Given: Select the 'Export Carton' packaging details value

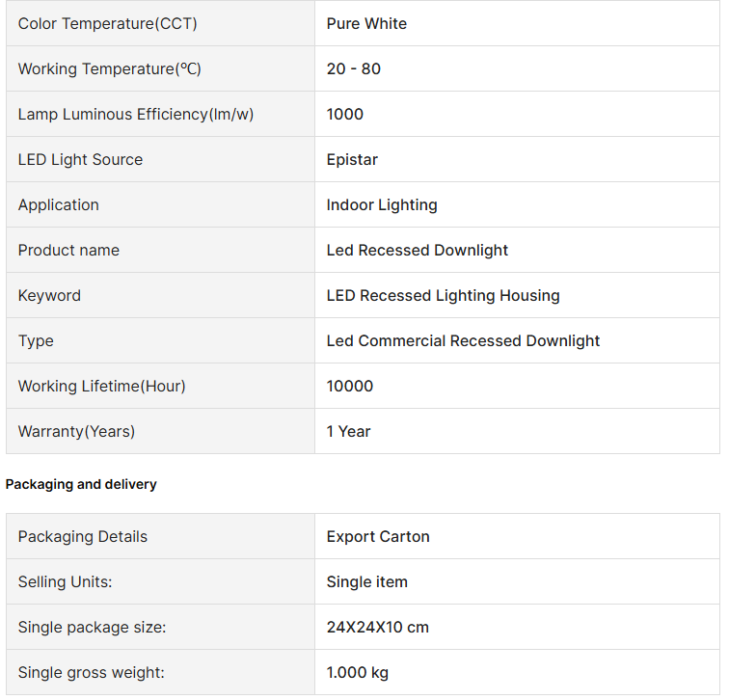Looking at the screenshot, I should tap(378, 536).
